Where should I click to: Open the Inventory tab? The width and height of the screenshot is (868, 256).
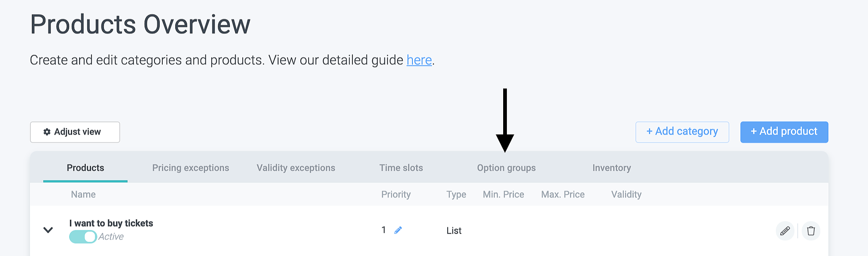click(x=611, y=168)
